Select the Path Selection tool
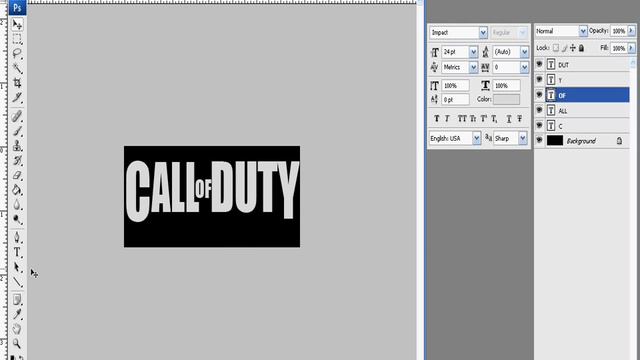 (17, 267)
